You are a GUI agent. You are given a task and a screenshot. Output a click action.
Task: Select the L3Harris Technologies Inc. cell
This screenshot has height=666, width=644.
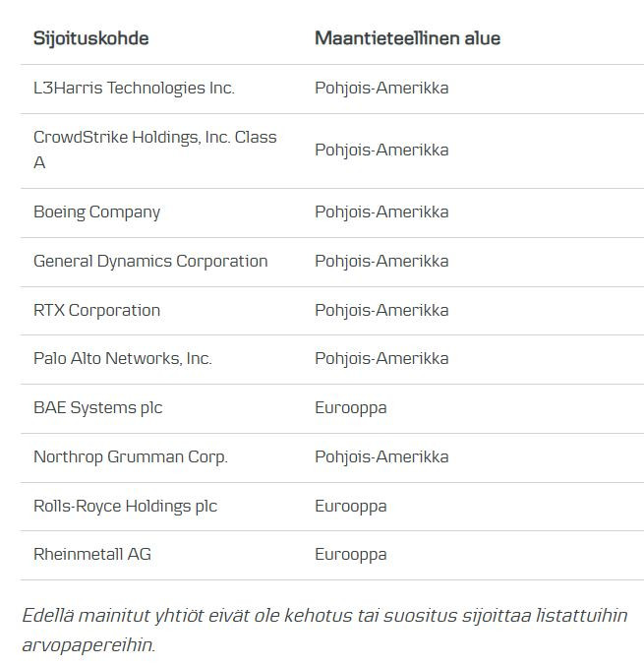[x=134, y=88]
